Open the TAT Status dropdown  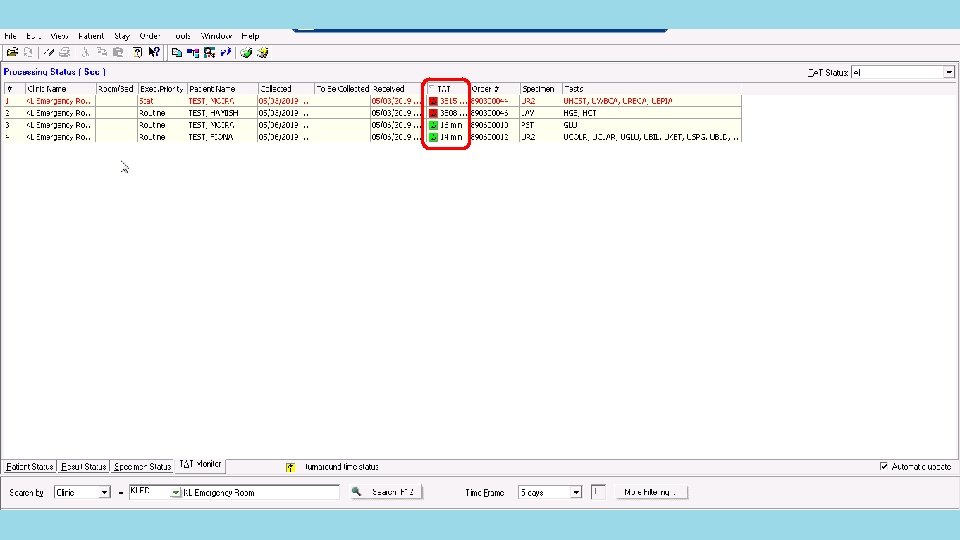click(x=949, y=72)
